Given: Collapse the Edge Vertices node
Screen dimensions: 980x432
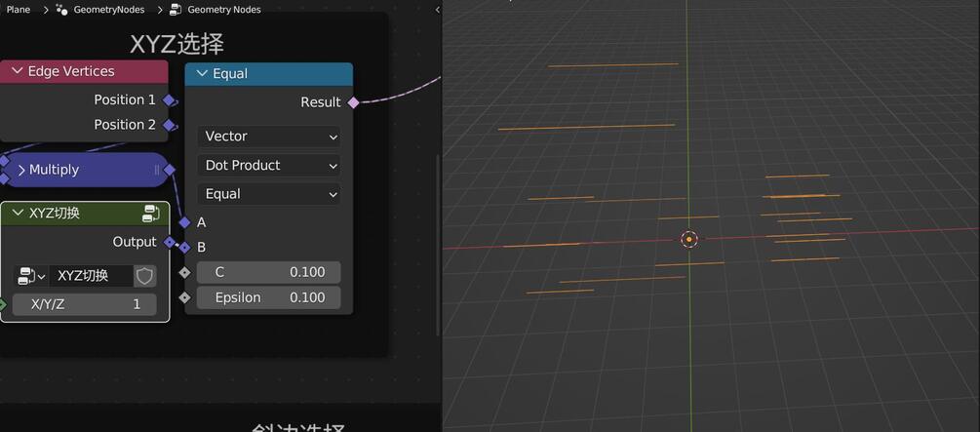Looking at the screenshot, I should tap(17, 71).
